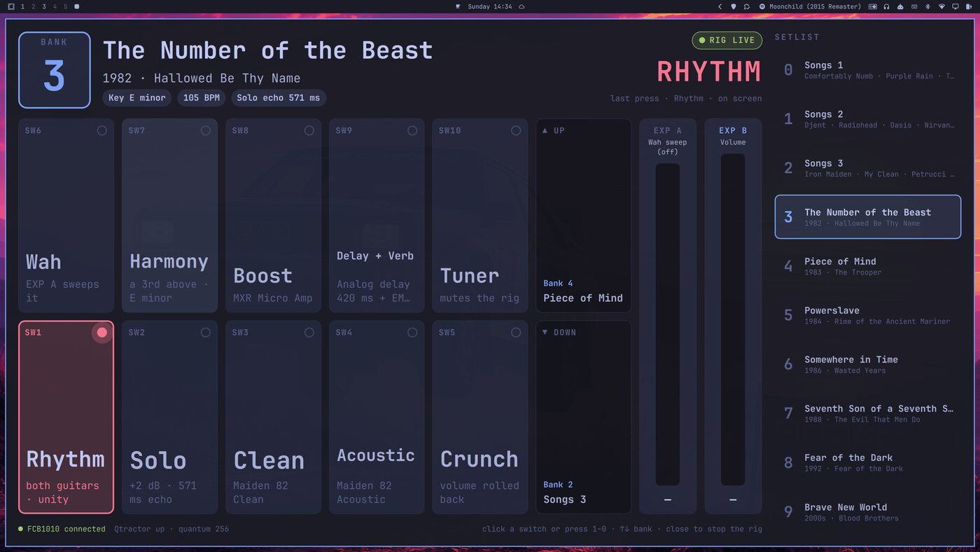Screen dimensions: 980x552
Task: Toggle the SW6 Wah switch indicator
Action: click(102, 130)
